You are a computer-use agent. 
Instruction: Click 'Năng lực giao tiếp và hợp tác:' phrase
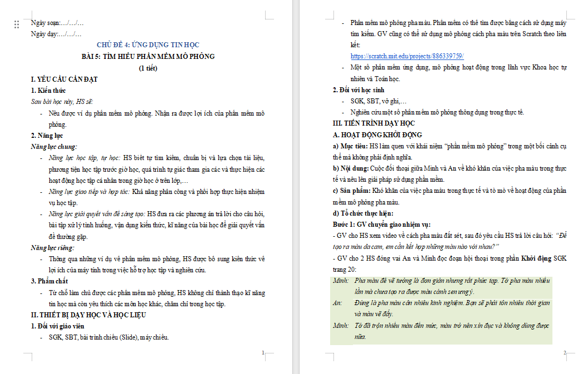(x=89, y=192)
